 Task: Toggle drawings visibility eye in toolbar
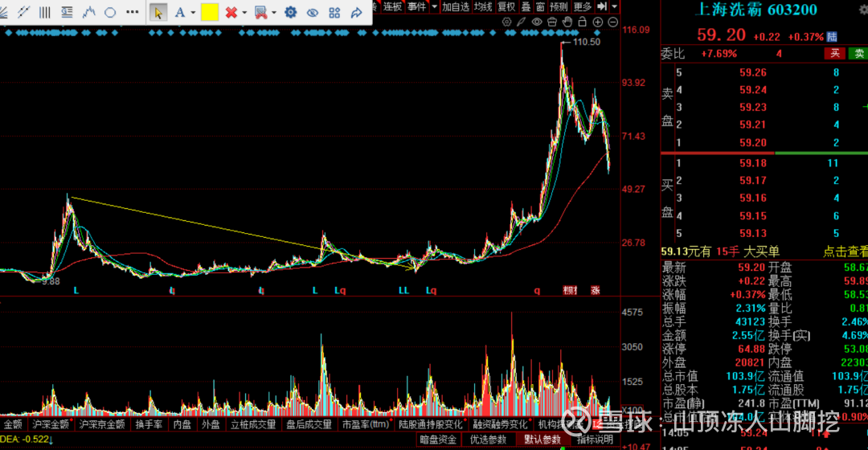[313, 12]
